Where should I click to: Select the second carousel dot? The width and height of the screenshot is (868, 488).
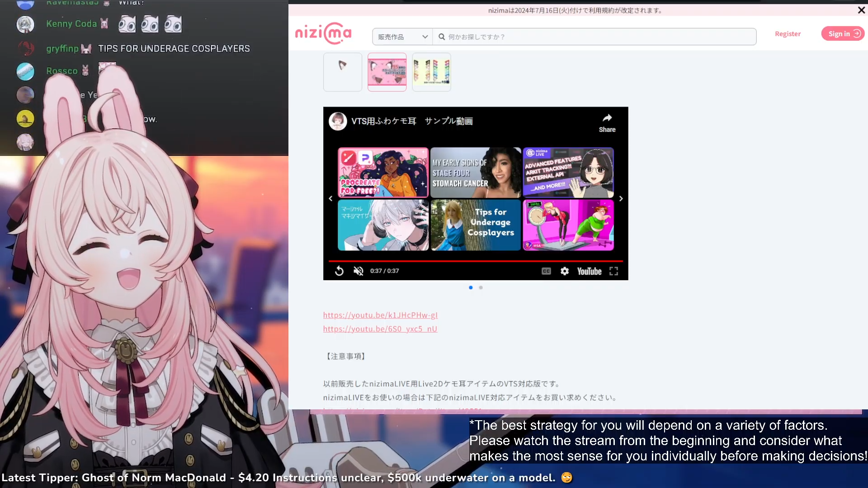click(481, 287)
